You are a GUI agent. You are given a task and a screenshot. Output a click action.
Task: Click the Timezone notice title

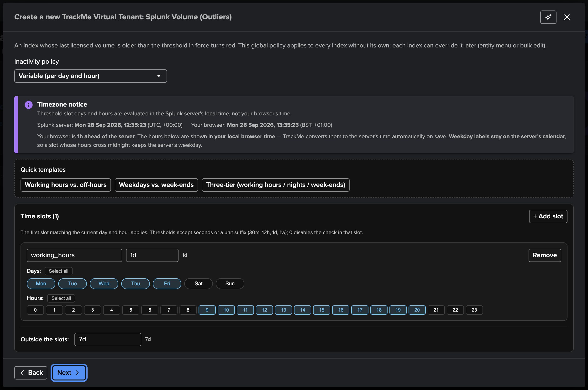[62, 104]
